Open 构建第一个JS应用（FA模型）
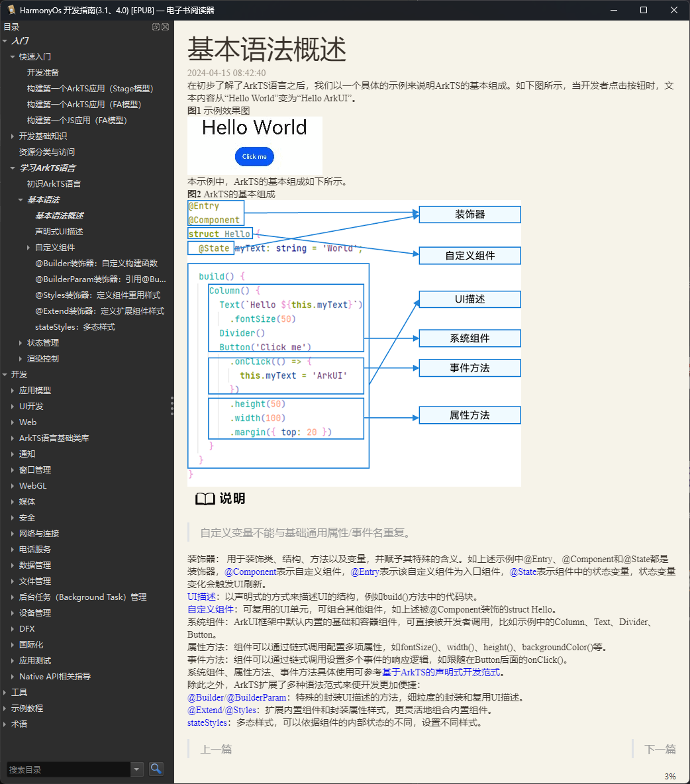Viewport: 690px width, 784px height. 77,121
